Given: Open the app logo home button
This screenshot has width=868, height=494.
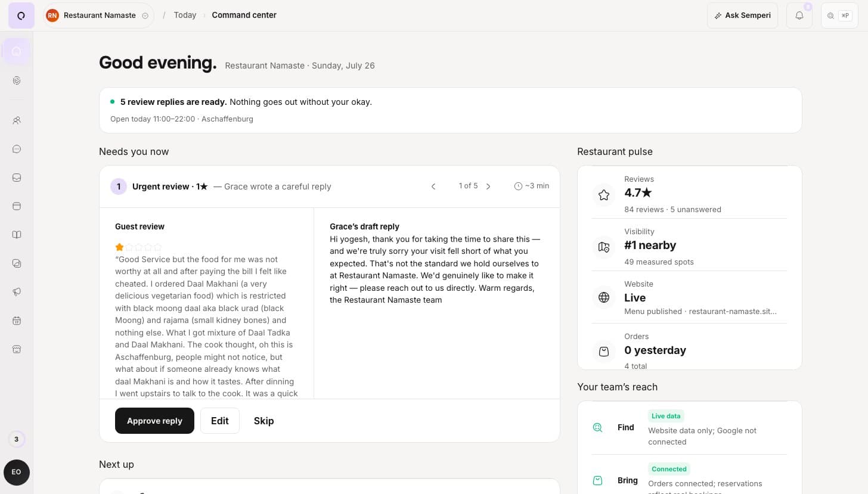Looking at the screenshot, I should pos(21,15).
